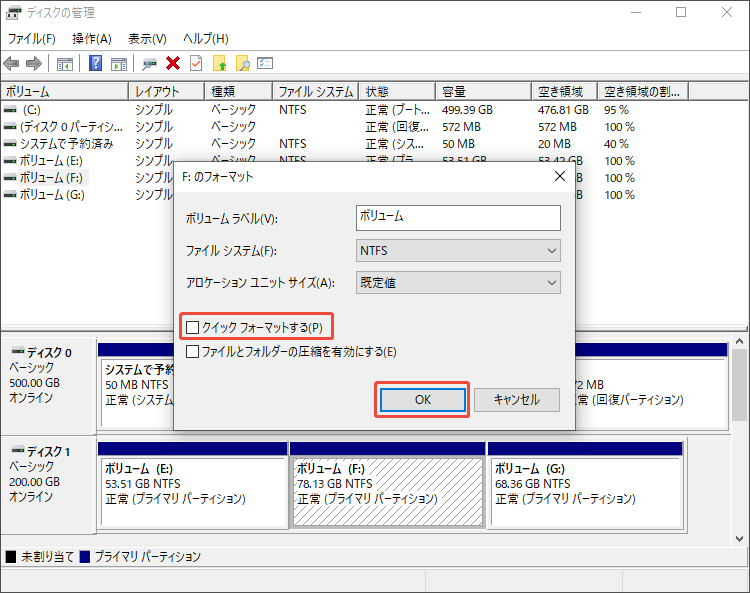
Task: Click the lower pane scrollbar up arrow
Action: (739, 341)
